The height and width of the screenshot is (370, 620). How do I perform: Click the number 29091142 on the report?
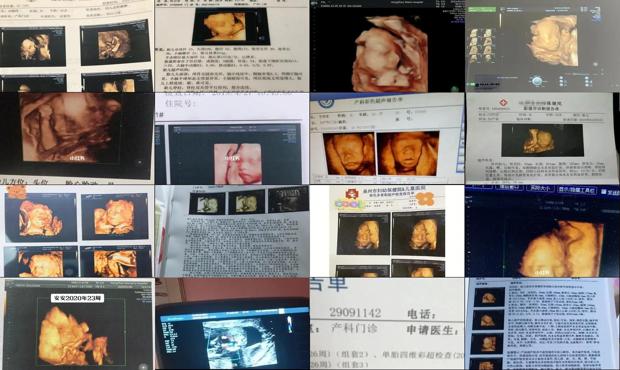tap(355, 312)
